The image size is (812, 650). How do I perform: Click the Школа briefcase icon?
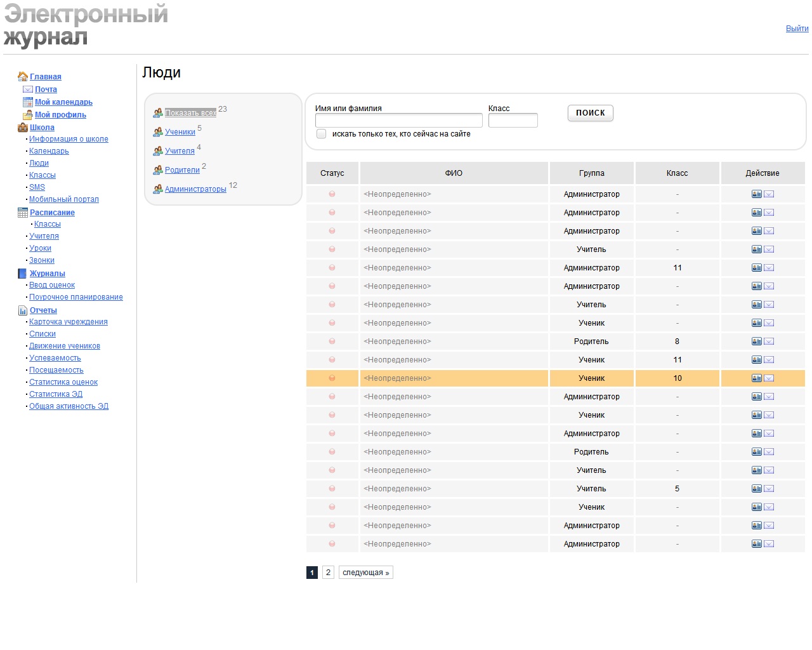point(23,128)
